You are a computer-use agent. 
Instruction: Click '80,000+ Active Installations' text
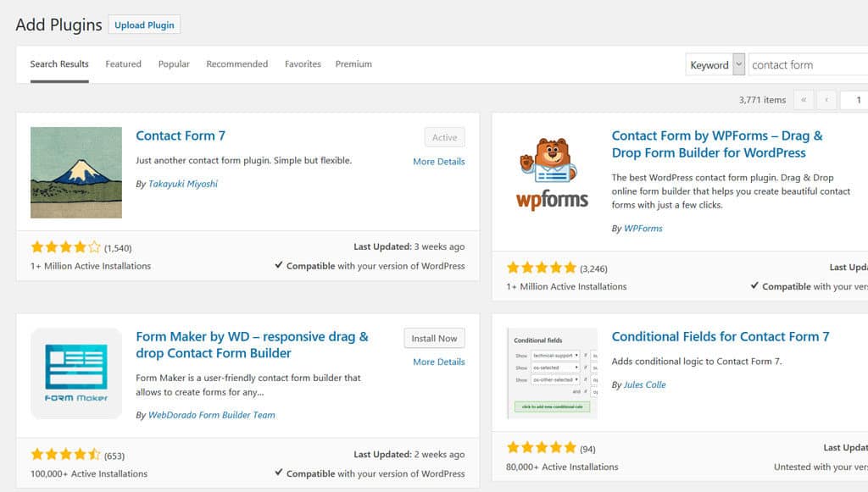(562, 467)
